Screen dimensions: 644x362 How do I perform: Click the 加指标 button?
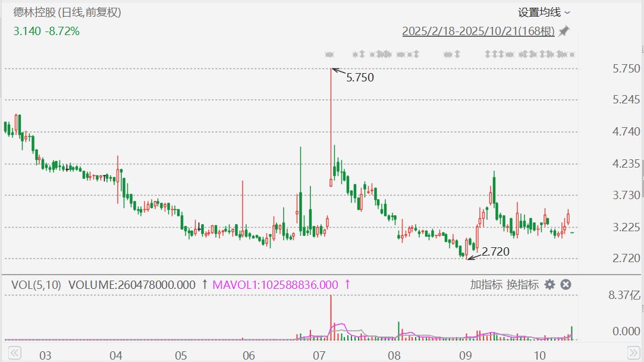(x=486, y=284)
